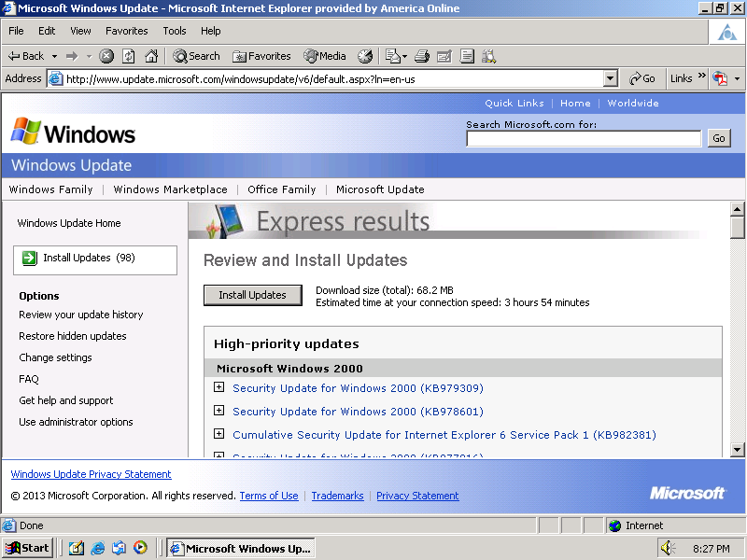Open the Adobe PDF toolbar dropdown arrow
Screen dimensions: 747x560
point(737,79)
